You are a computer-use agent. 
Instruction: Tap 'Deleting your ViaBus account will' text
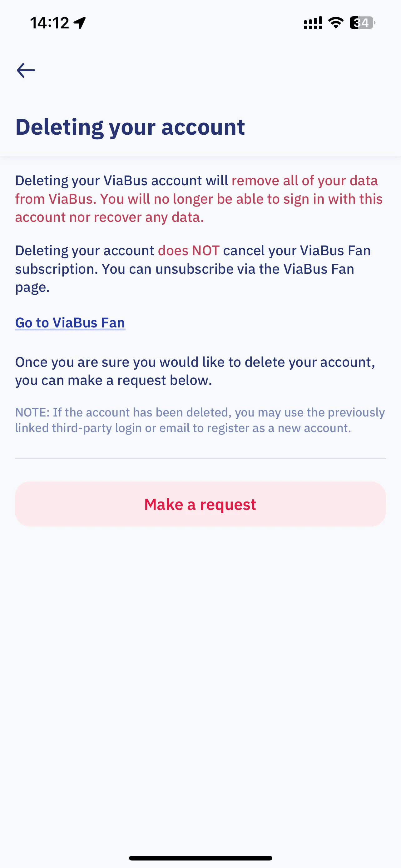121,181
